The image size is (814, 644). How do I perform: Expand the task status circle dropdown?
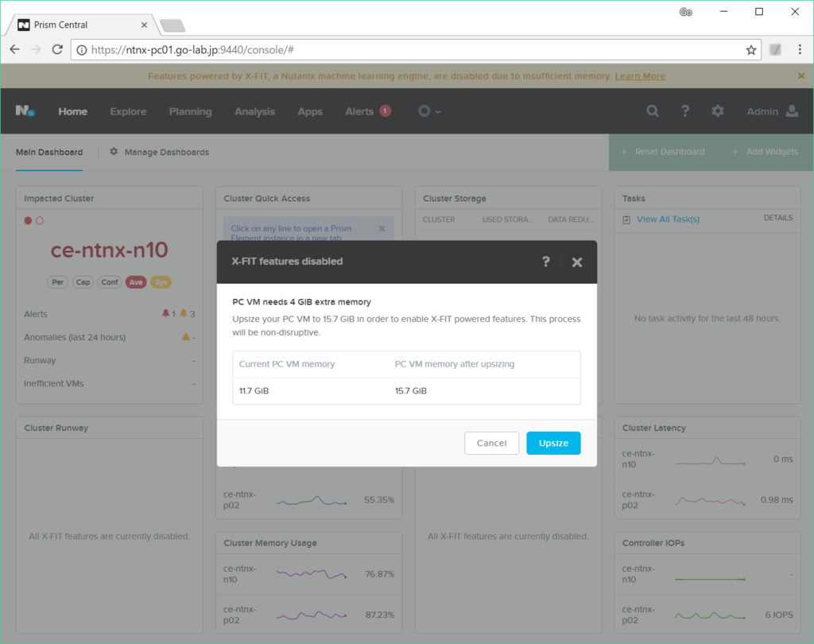(429, 111)
